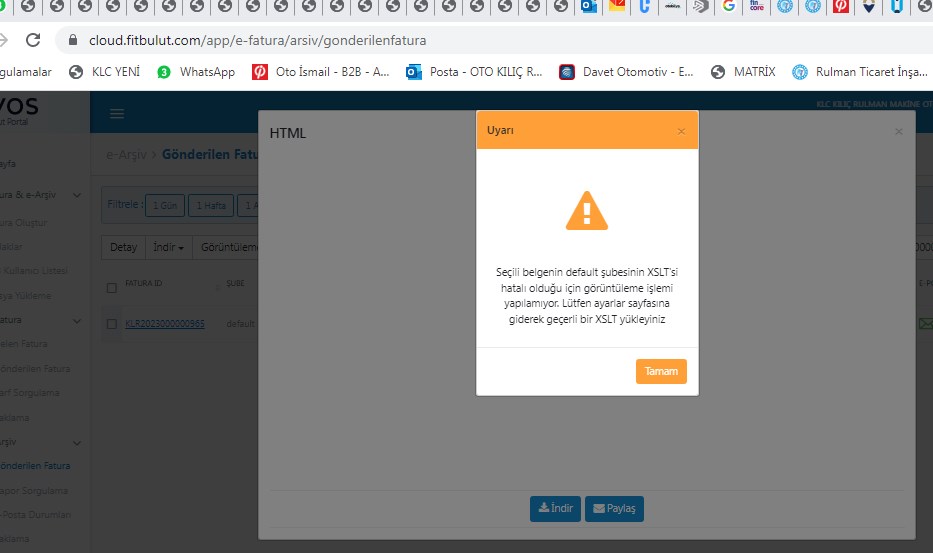The height and width of the screenshot is (553, 933).
Task: Check the invoice KLR2023000000965 row checkbox
Action: 111,323
